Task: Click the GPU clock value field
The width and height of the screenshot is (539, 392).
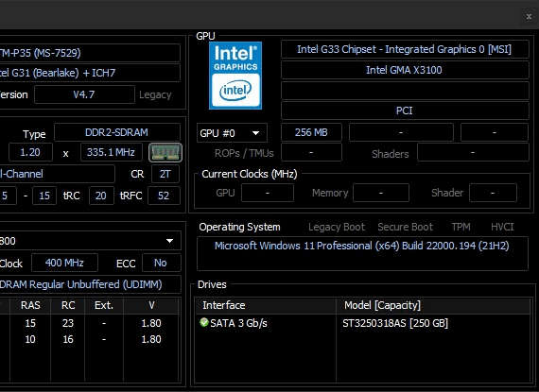Action: click(268, 193)
